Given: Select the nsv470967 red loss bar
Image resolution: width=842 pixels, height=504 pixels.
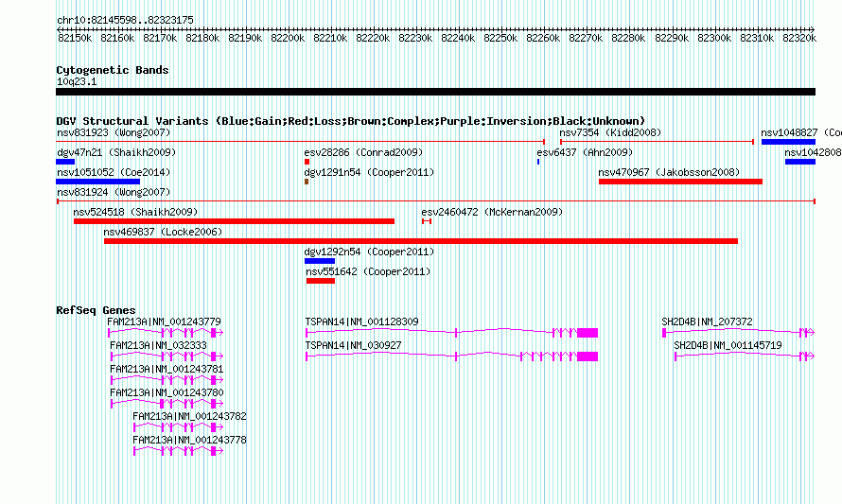Looking at the screenshot, I should [680, 182].
